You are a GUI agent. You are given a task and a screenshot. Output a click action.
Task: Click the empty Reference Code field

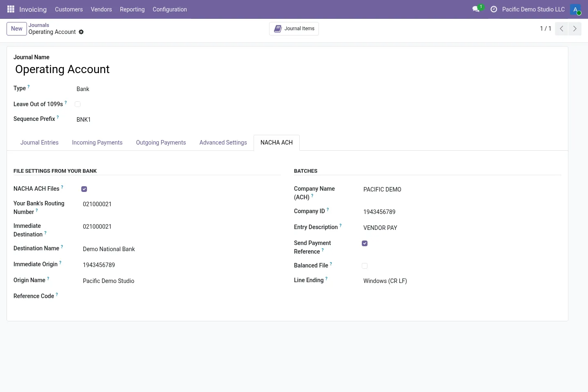(x=182, y=296)
